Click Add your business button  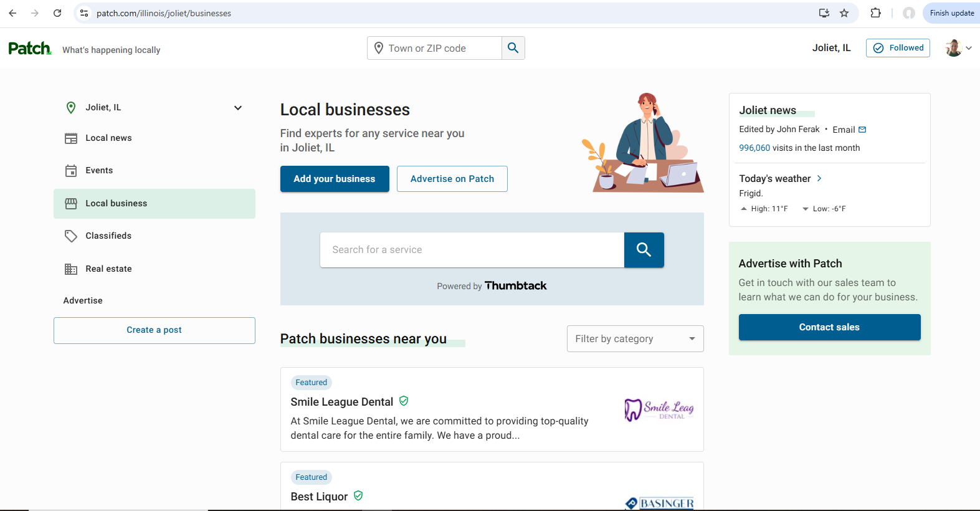point(335,179)
